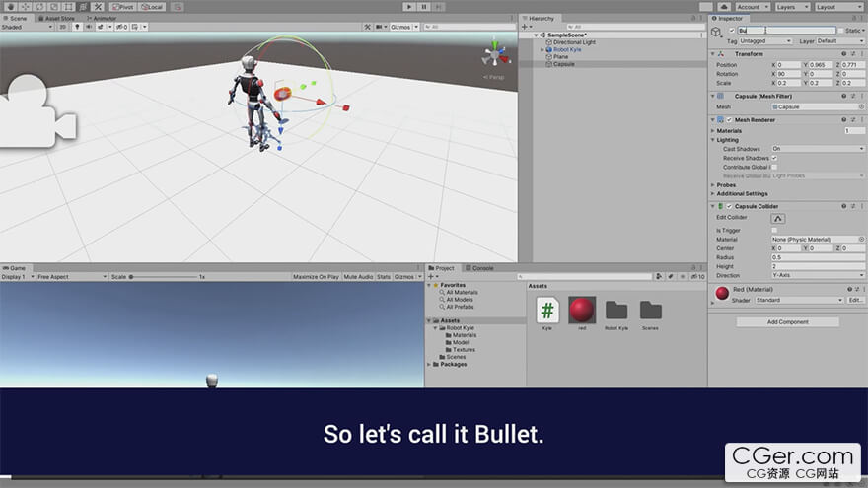Click the Game view Scale slider
Image resolution: width=868 pixels, height=488 pixels.
point(163,277)
